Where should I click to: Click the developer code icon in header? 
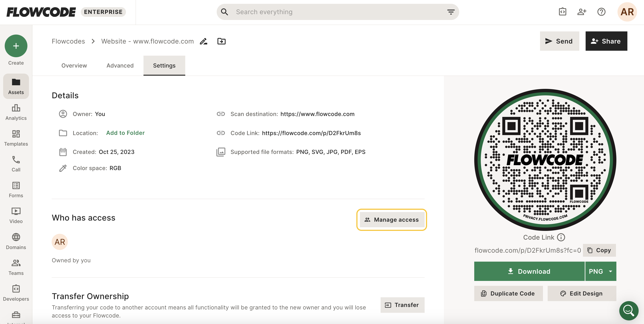562,12
